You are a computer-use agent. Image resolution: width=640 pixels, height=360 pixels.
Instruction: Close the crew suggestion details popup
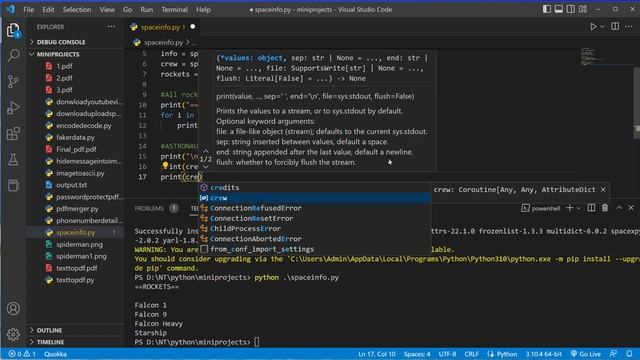603,189
